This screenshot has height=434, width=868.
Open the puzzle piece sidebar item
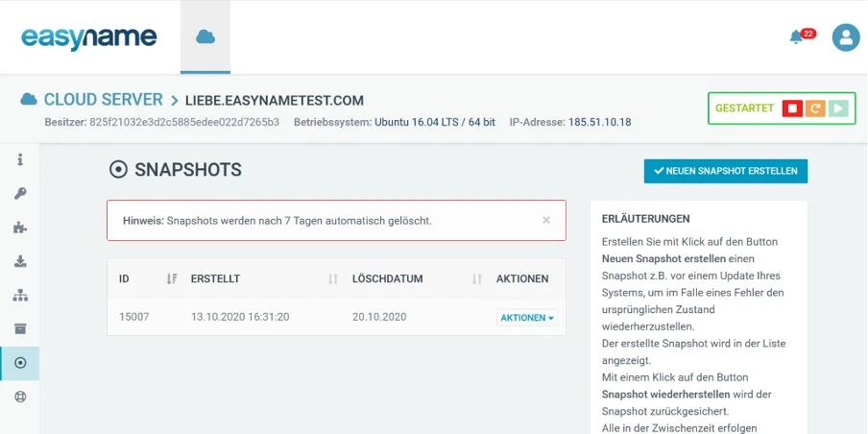pos(20,228)
